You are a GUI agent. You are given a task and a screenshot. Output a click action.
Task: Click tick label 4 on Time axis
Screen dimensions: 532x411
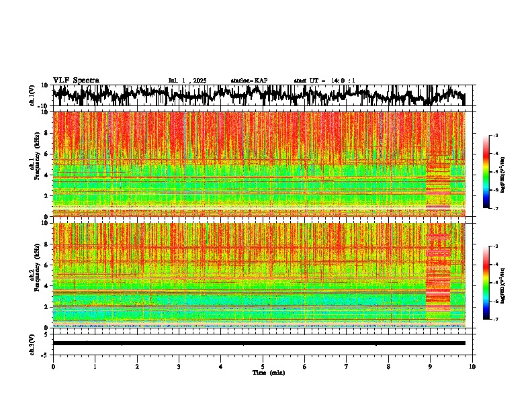pyautogui.click(x=221, y=367)
